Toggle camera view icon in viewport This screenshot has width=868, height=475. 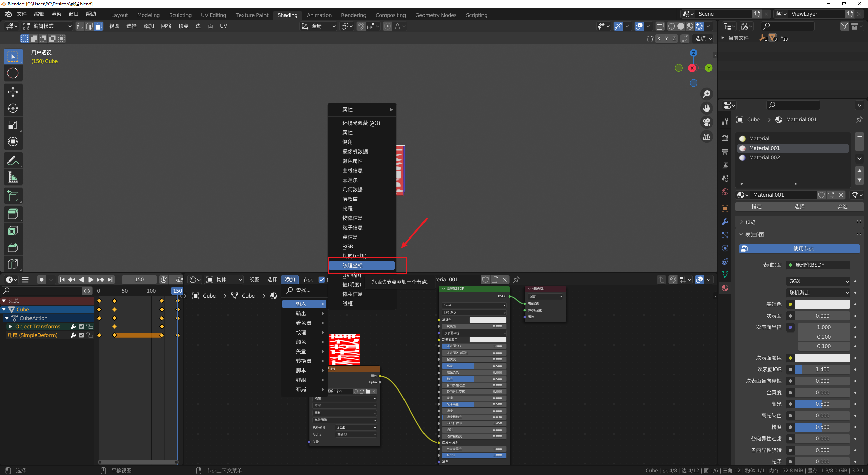(707, 122)
